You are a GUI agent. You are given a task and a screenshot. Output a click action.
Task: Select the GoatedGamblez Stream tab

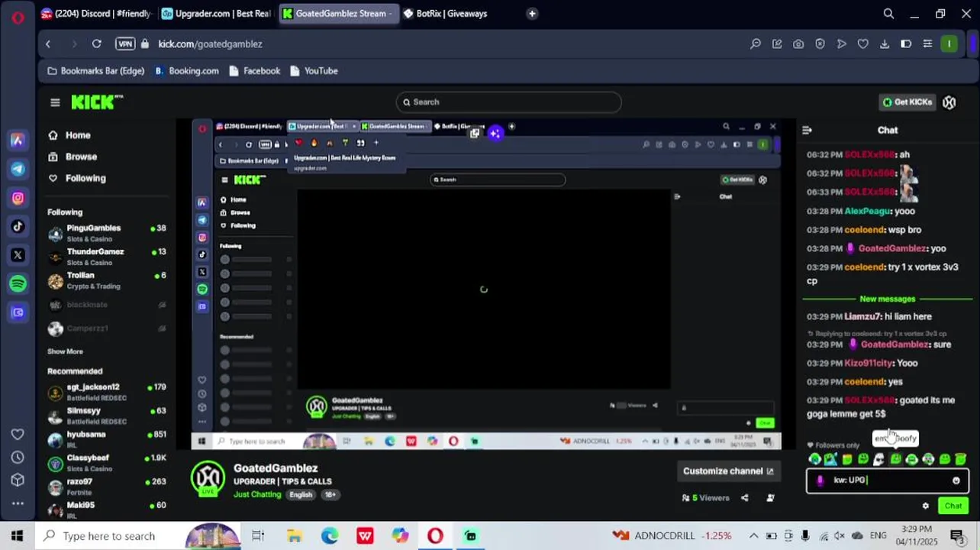(337, 14)
